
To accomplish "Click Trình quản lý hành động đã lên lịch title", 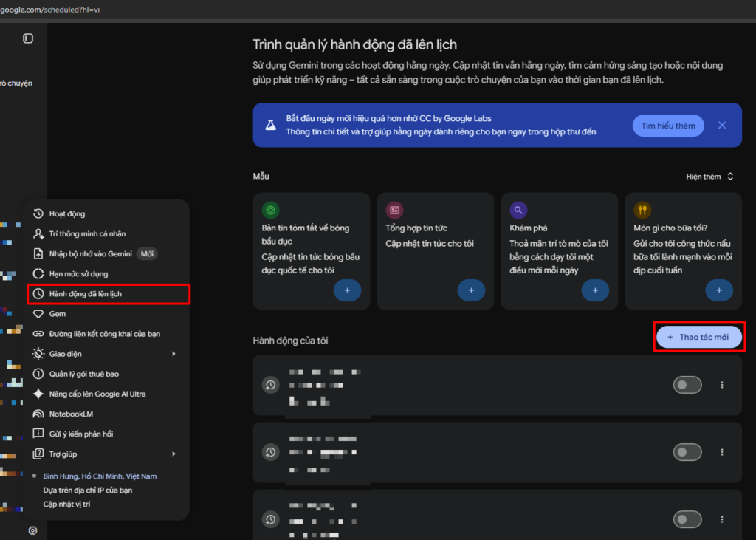I will 355,44.
